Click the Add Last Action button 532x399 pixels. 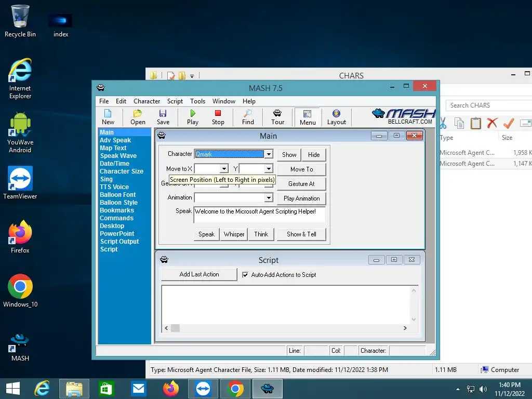199,274
